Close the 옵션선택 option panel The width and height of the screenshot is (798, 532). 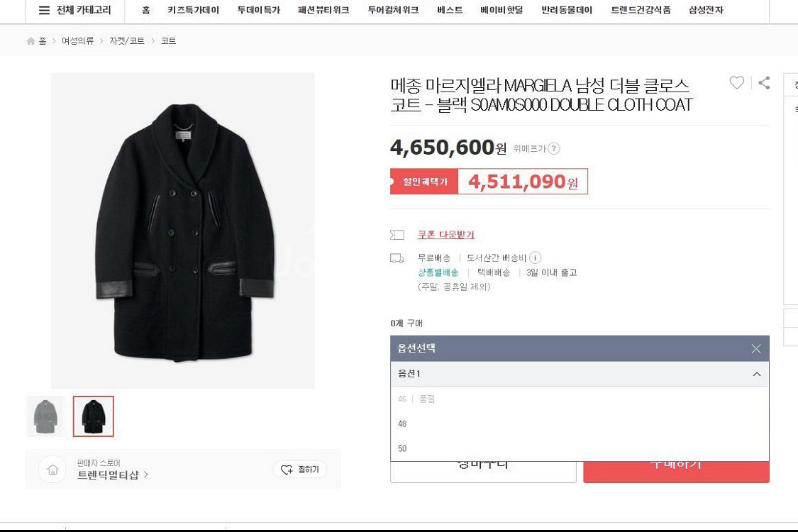[x=756, y=348]
